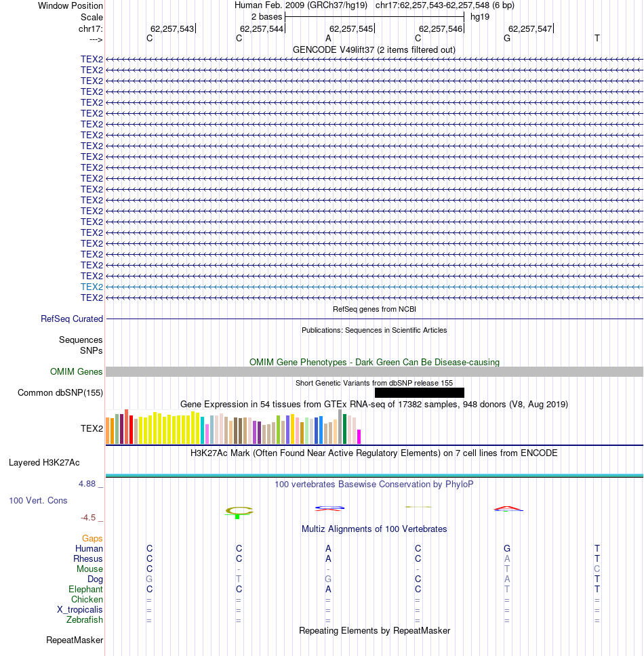Click the PhyloP basewise conservation track title
This screenshot has height=656, width=644.
(x=374, y=484)
